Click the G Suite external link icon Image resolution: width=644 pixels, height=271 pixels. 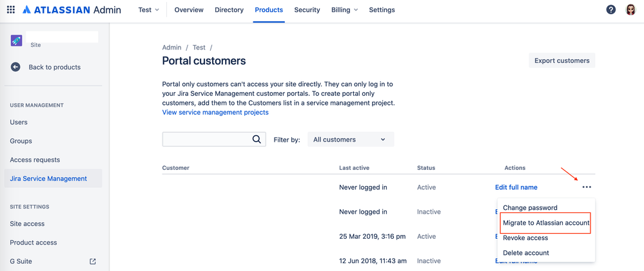(93, 261)
